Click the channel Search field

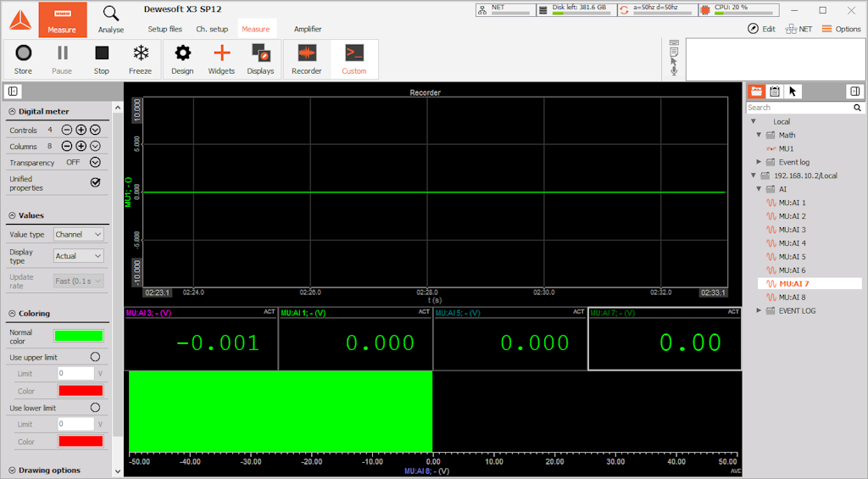[798, 108]
